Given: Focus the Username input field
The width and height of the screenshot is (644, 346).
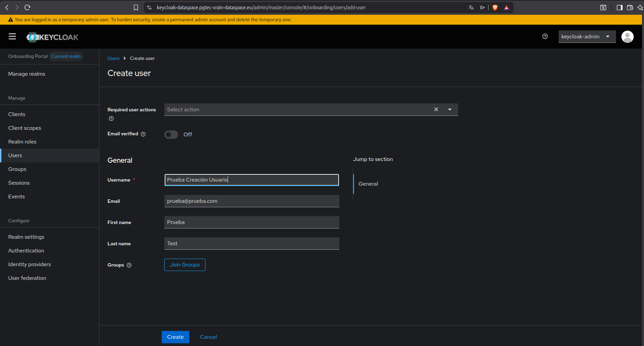Looking at the screenshot, I should [252, 180].
